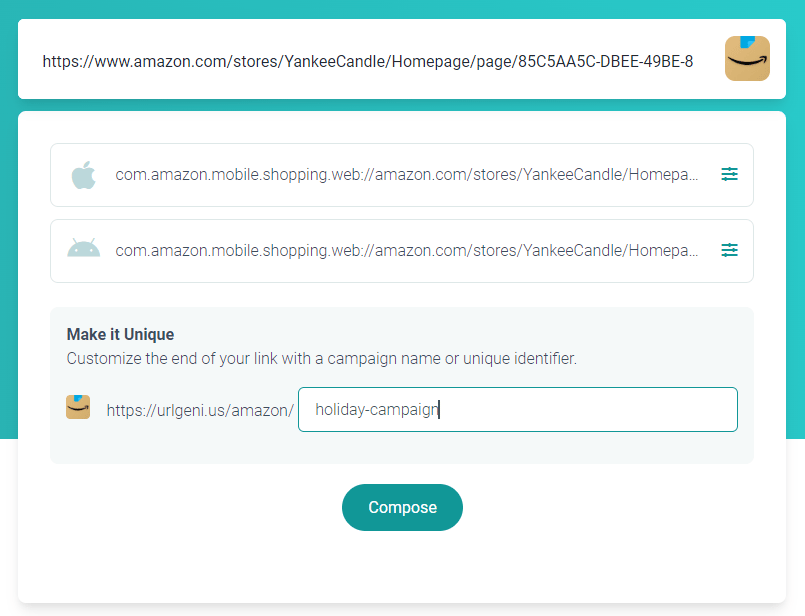Screen dimensions: 805x616
Task: Expand Android deep link configuration options
Action: click(x=729, y=250)
